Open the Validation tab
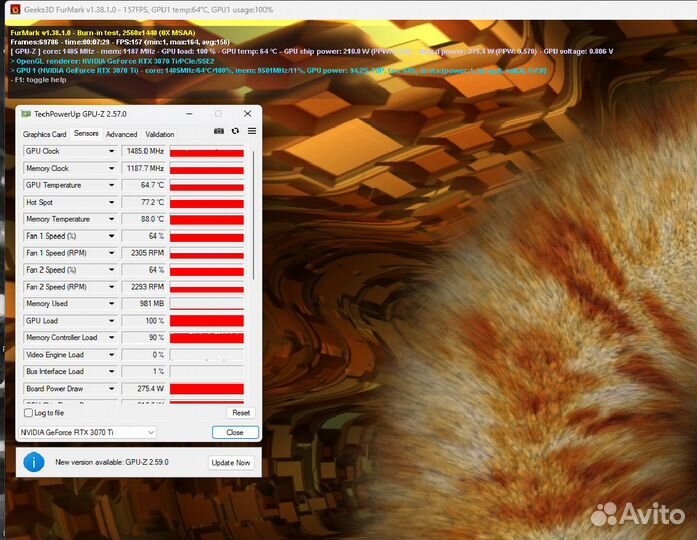Image resolution: width=697 pixels, height=540 pixels. pyautogui.click(x=160, y=134)
